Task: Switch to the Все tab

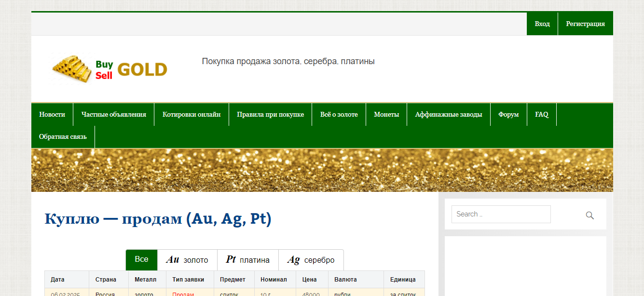Action: click(141, 260)
